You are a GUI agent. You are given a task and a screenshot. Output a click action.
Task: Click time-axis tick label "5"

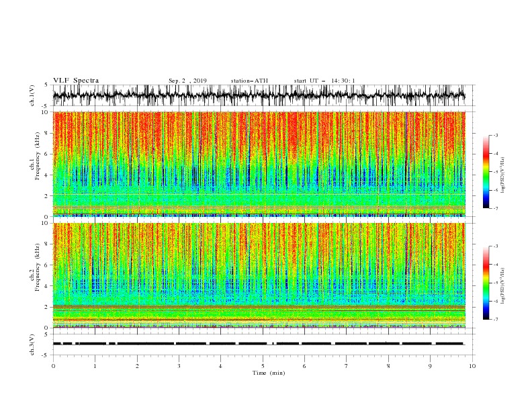tap(263, 366)
